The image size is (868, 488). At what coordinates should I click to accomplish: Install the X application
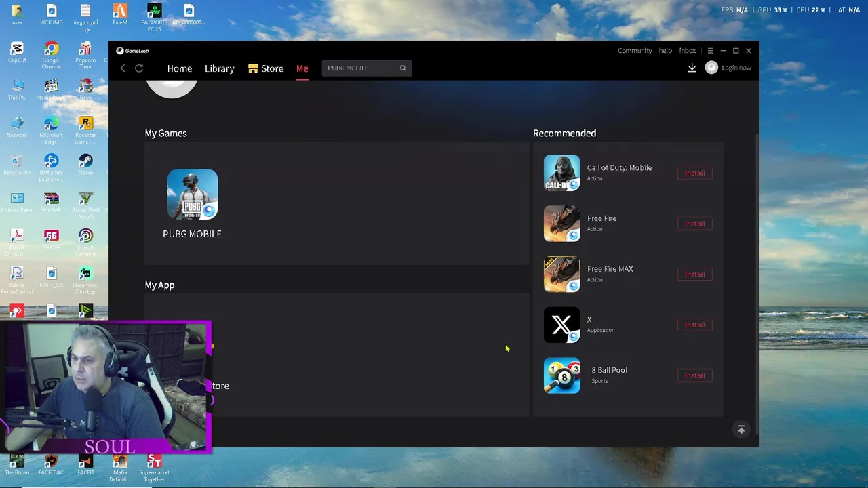694,325
